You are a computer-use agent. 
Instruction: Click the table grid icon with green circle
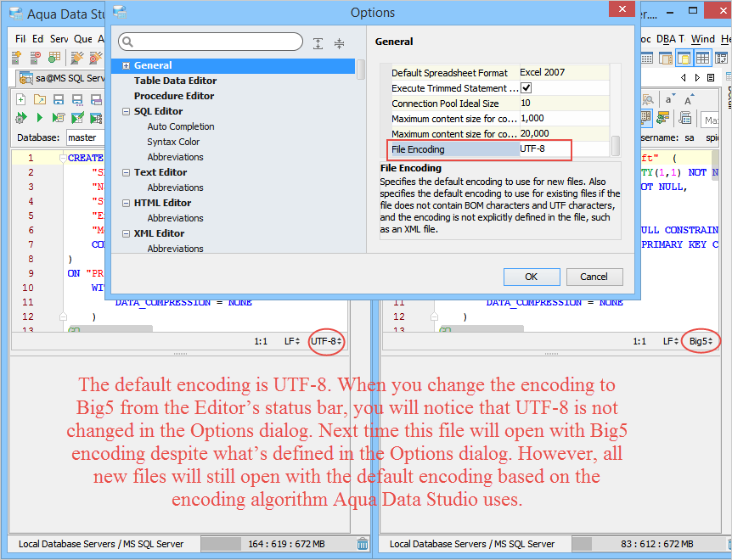[x=54, y=58]
